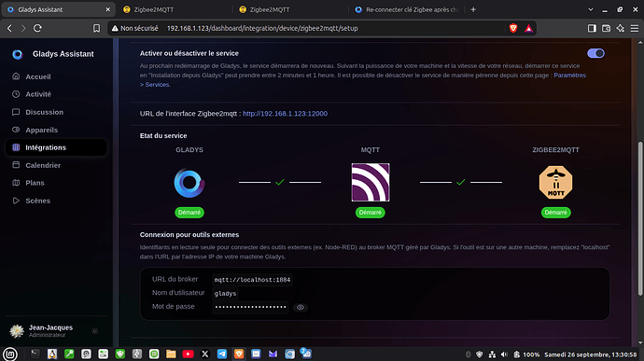Image resolution: width=644 pixels, height=361 pixels.
Task: Switch to Re-connecter clé Zigbee tab
Action: (407, 9)
